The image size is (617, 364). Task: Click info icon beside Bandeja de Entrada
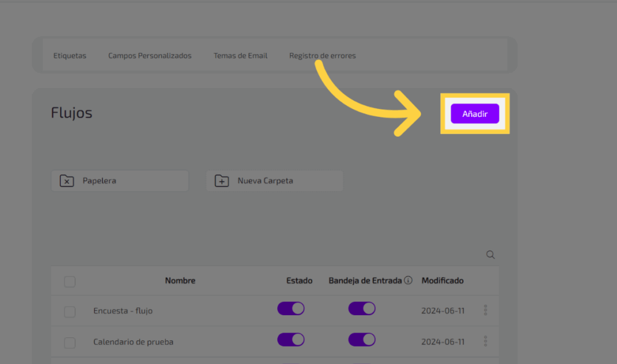pos(408,280)
